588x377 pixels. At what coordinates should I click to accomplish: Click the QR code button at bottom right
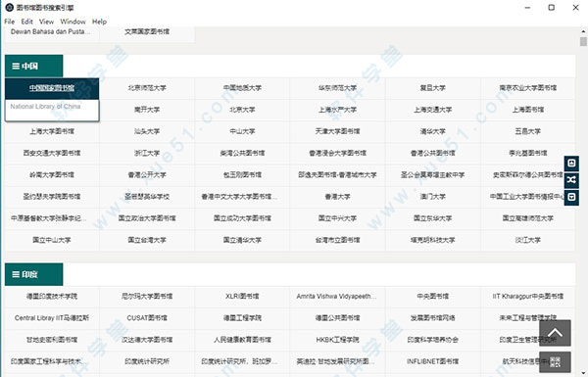coord(555,362)
